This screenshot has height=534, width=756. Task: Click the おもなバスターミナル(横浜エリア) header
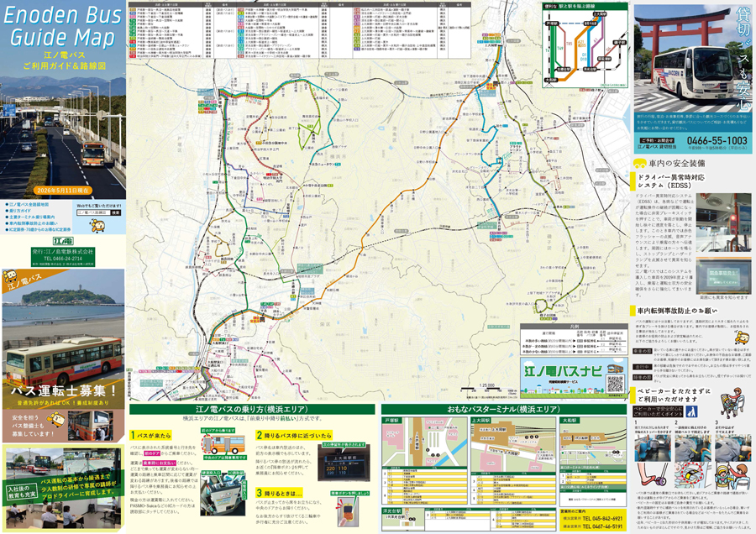coord(503,409)
